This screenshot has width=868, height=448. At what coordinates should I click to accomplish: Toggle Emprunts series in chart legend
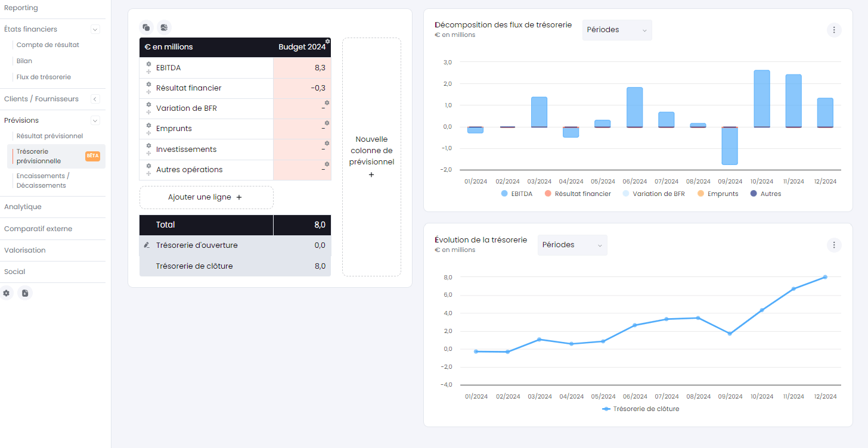coord(717,194)
